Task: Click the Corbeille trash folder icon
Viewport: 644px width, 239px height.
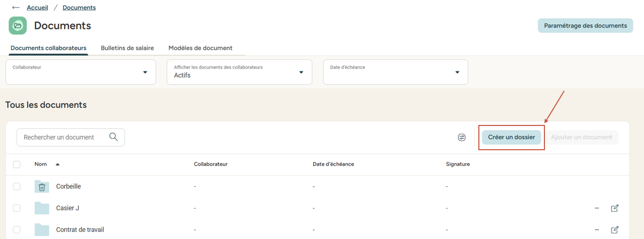Action: 42,187
